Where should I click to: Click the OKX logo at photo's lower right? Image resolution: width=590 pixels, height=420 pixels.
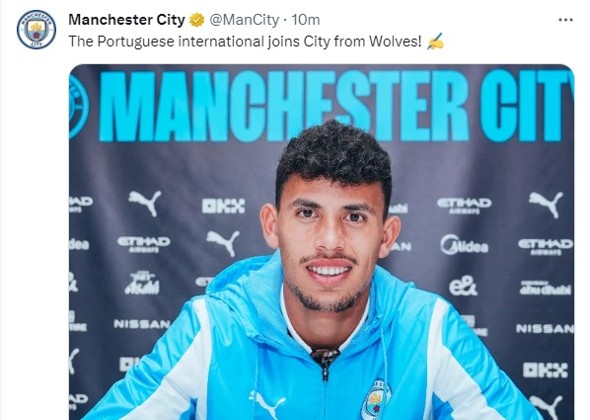click(545, 370)
